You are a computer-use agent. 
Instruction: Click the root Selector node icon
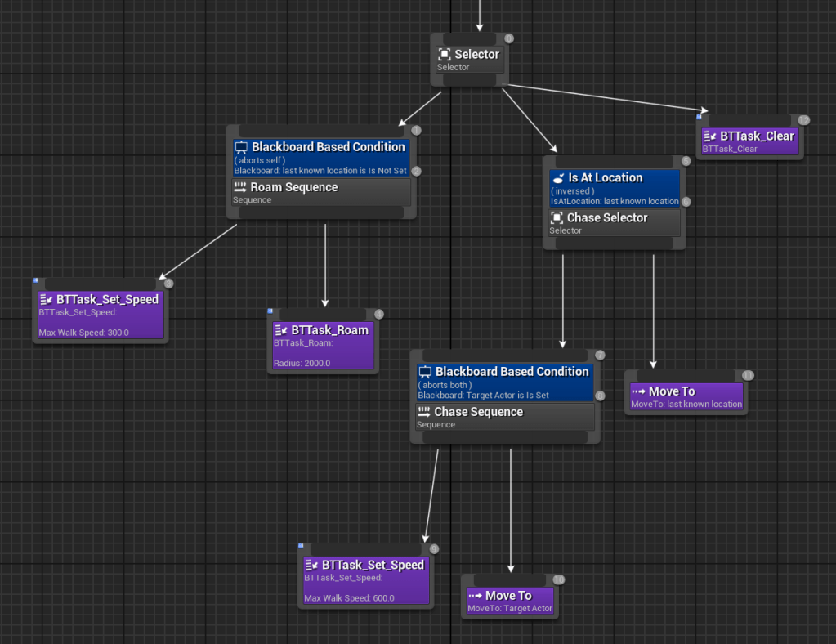(445, 55)
